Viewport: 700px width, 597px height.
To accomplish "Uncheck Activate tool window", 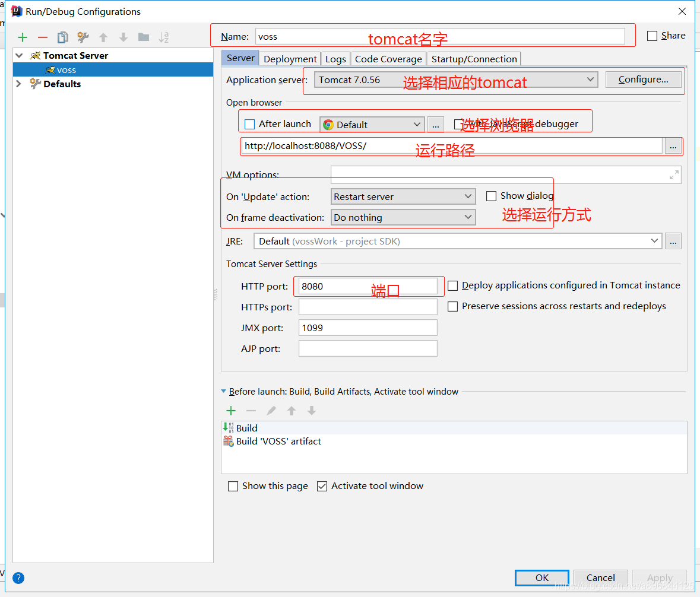I will coord(322,487).
